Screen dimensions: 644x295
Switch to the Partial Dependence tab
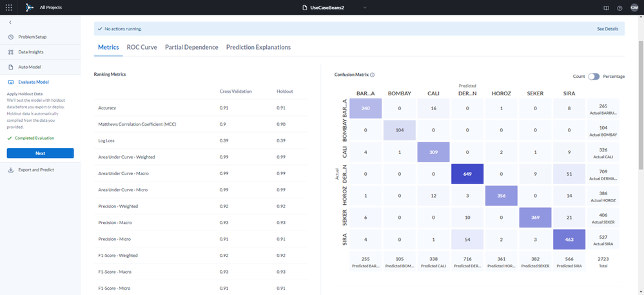(191, 47)
